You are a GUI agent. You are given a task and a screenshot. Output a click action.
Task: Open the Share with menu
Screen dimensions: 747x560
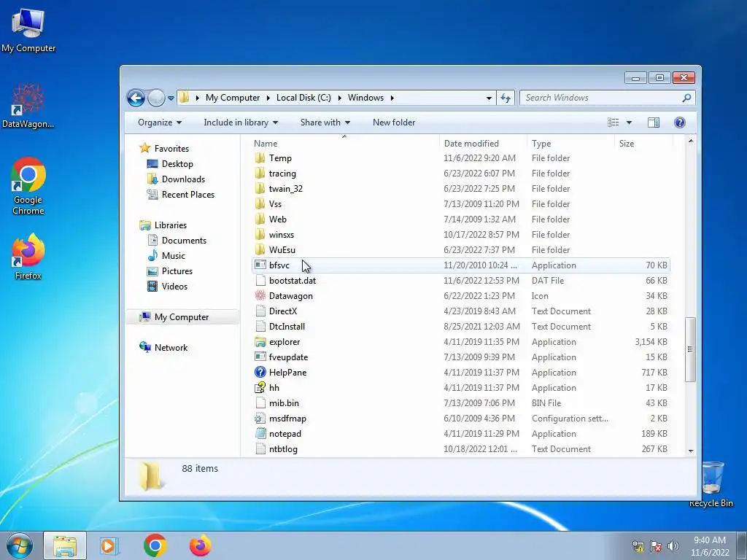tap(325, 122)
